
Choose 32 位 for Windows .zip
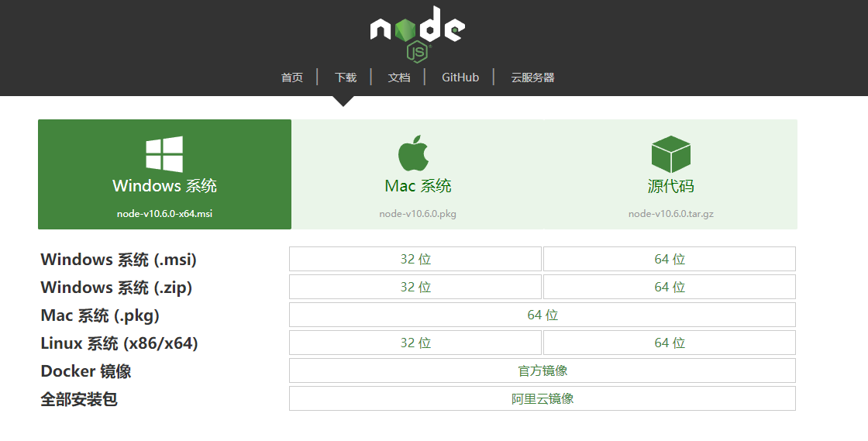point(415,287)
